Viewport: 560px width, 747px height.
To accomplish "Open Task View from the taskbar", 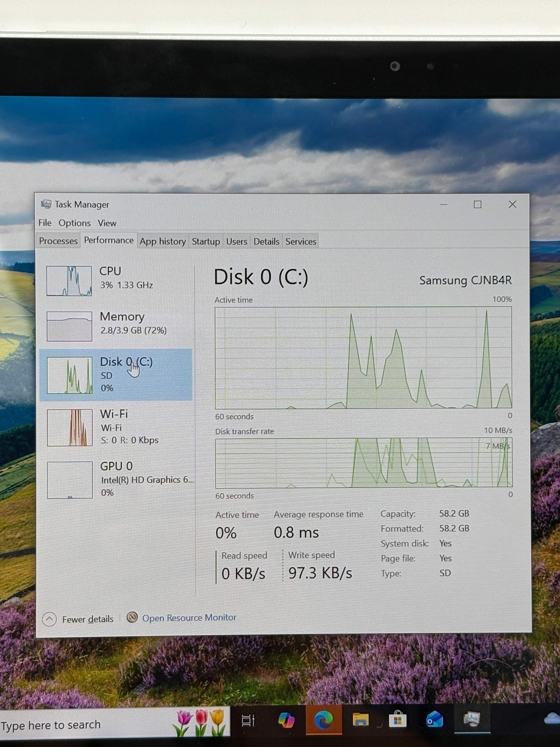I will [x=248, y=720].
